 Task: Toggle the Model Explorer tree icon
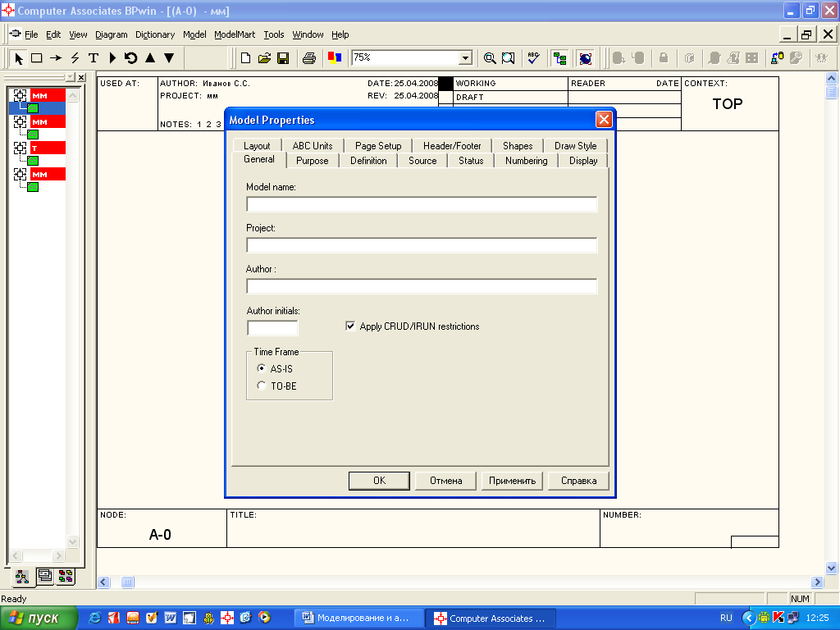(x=559, y=58)
